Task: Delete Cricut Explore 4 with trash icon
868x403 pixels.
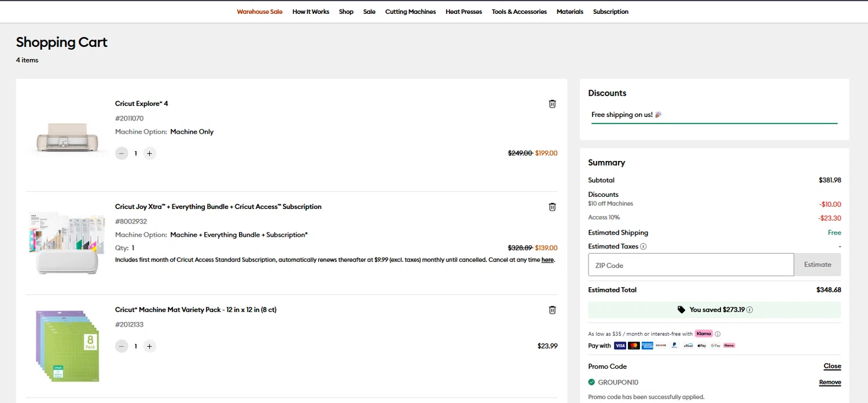Action: [x=552, y=104]
